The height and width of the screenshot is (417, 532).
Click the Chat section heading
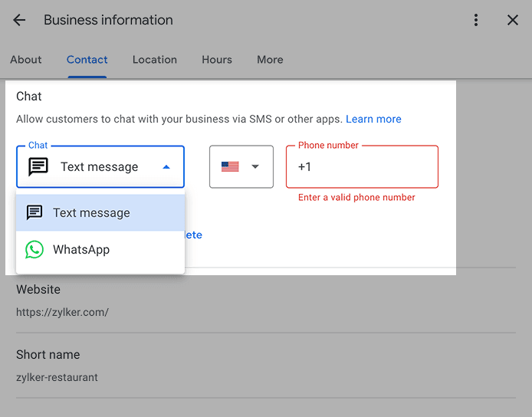click(x=29, y=97)
